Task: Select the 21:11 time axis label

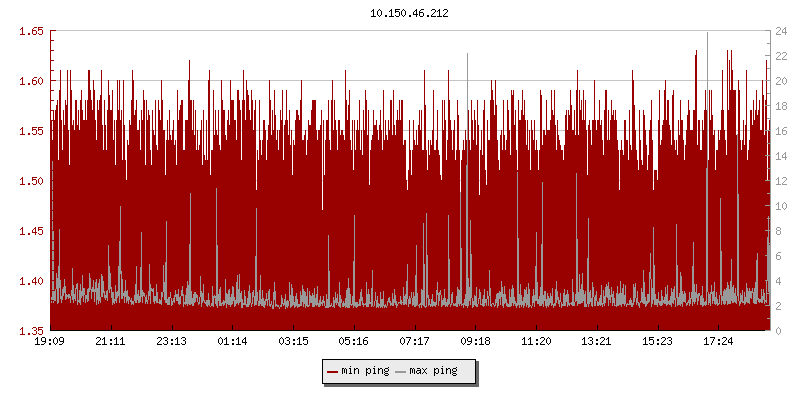Action: click(x=110, y=342)
